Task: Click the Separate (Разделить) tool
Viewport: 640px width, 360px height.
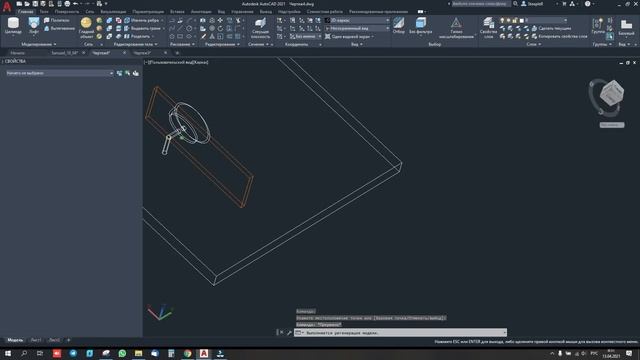Action: (138, 36)
